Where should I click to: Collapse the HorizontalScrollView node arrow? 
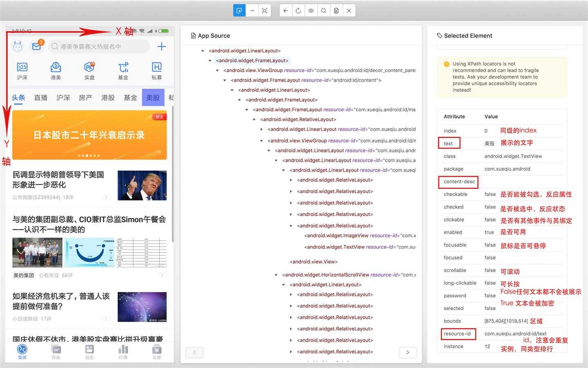pos(276,275)
